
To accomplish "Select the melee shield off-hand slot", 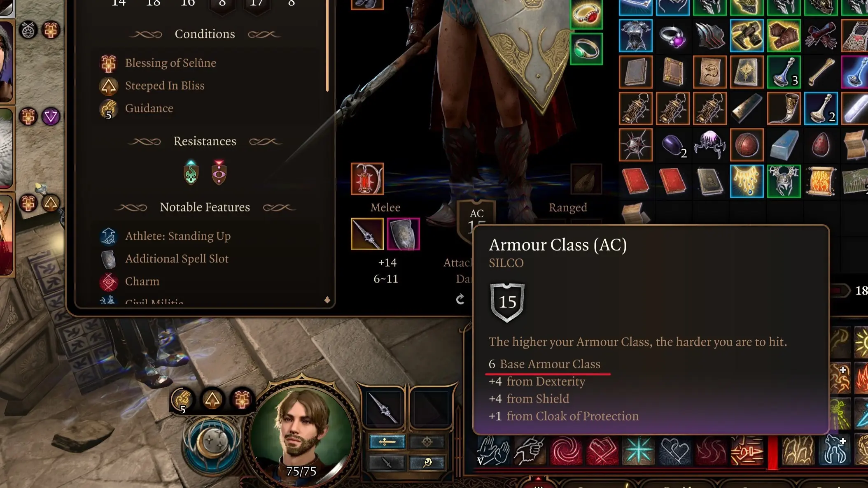I will (x=403, y=234).
